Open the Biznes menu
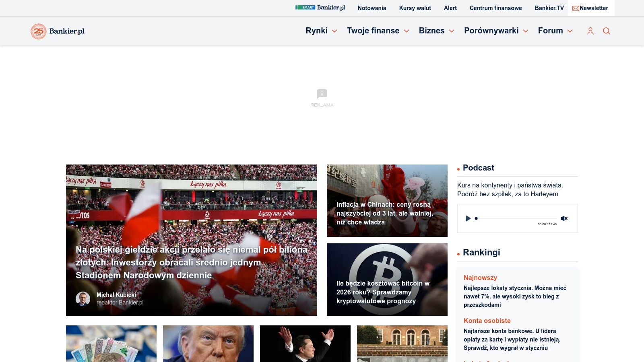Image resolution: width=644 pixels, height=362 pixels. pos(431,31)
